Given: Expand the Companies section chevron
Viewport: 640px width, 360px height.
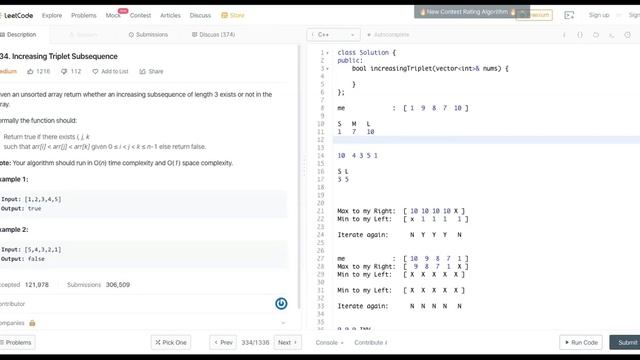Looking at the screenshot, I should [283, 323].
